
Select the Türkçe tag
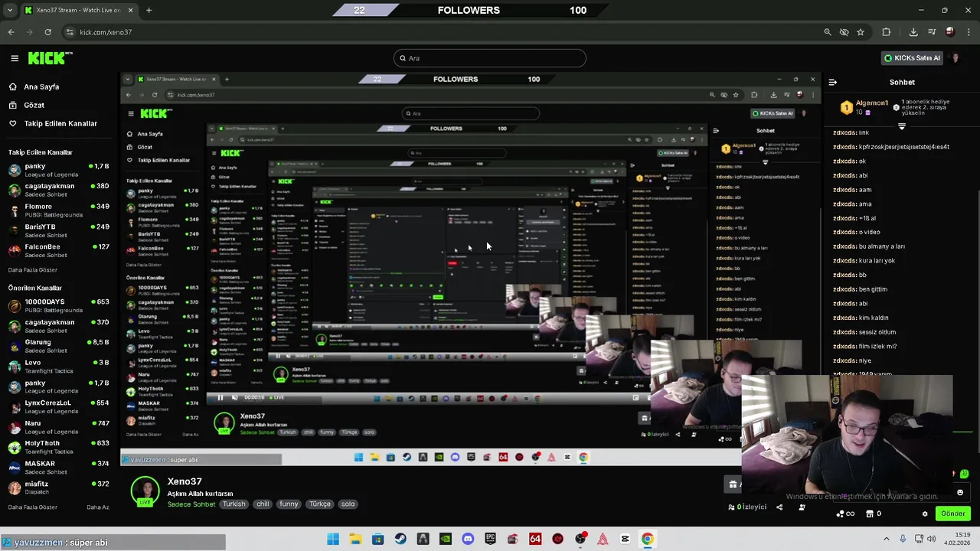point(320,504)
